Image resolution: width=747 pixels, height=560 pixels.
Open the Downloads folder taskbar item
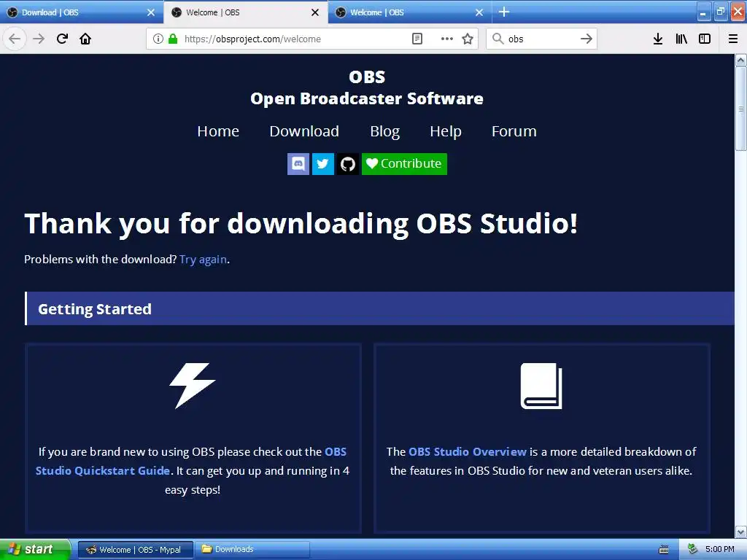(252, 550)
